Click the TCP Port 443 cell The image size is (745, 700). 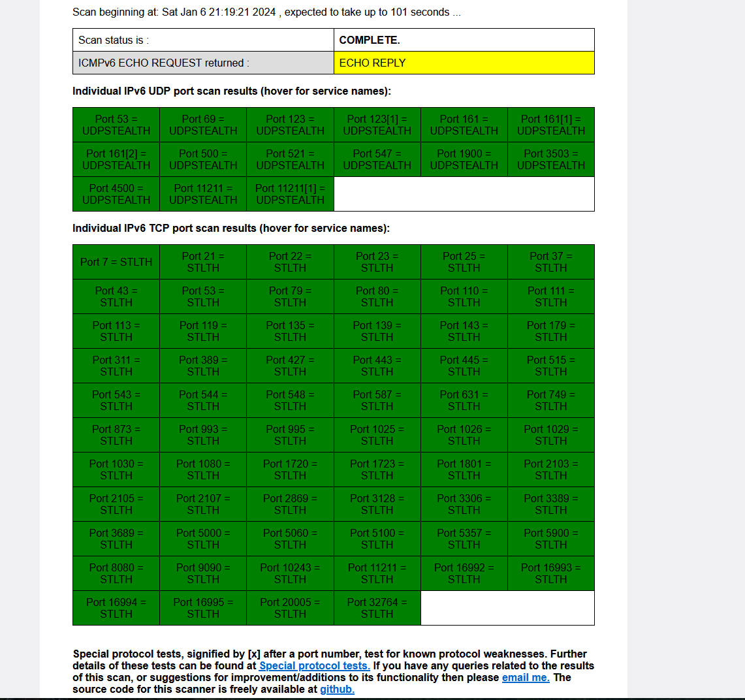click(377, 366)
